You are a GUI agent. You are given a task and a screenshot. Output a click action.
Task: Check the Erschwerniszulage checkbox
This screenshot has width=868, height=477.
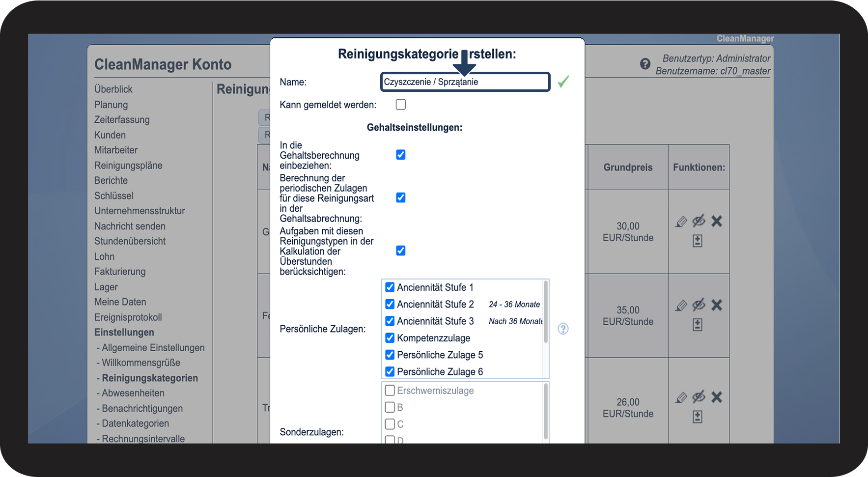(390, 390)
